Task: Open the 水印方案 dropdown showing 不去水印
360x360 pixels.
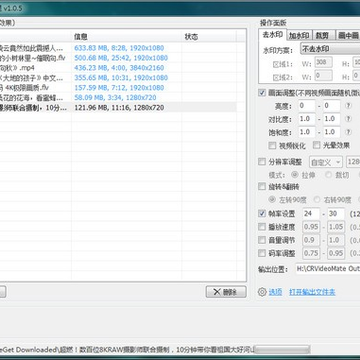Action: pos(330,49)
